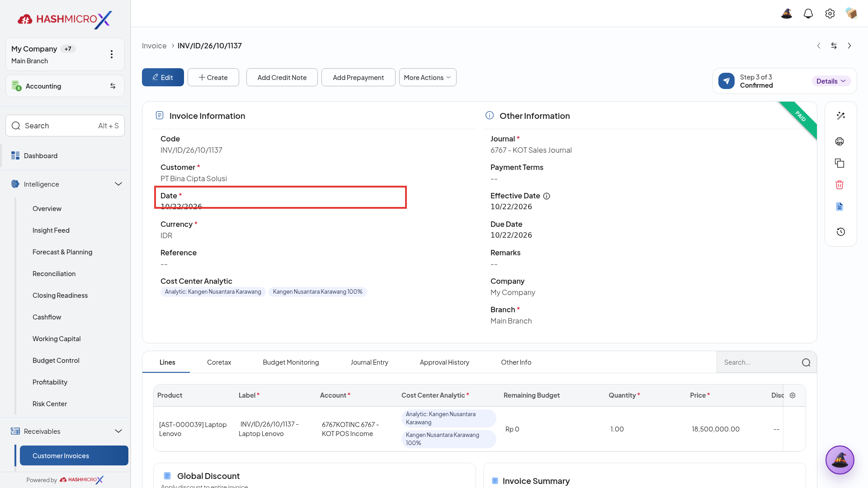Click the 6767KOTINC KOT POS Income account cell

(x=350, y=429)
